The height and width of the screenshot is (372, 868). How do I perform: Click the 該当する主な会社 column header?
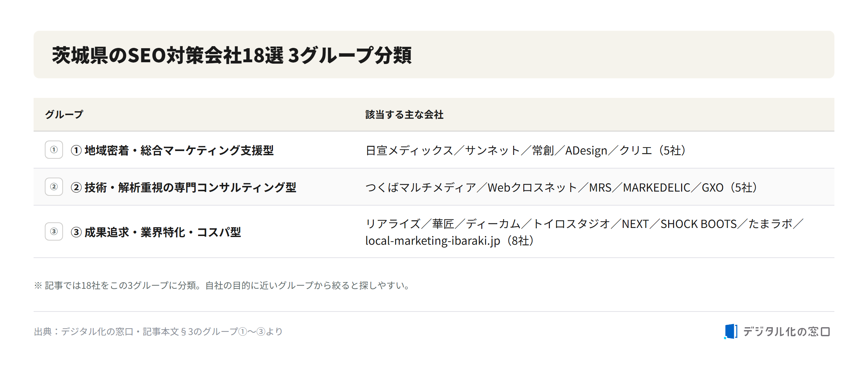coord(404,114)
